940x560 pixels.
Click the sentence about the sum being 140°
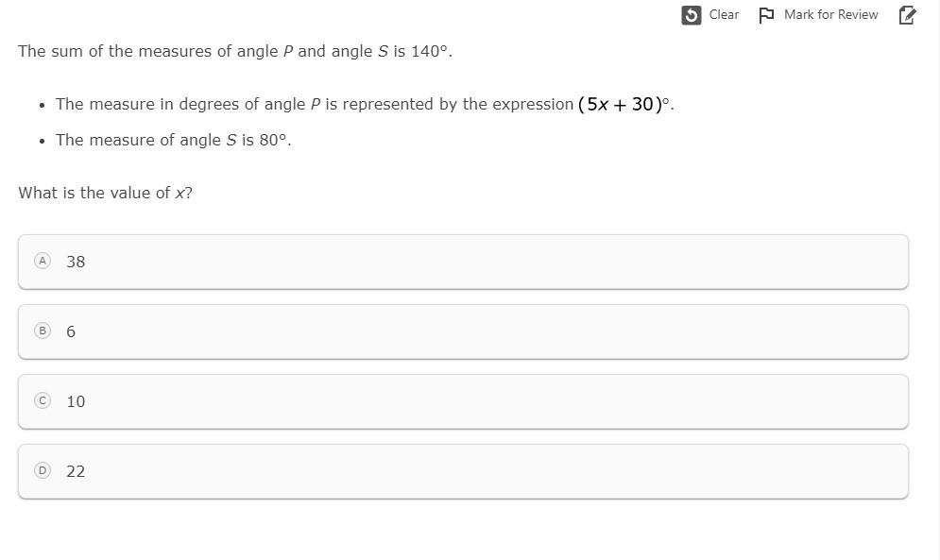234,51
